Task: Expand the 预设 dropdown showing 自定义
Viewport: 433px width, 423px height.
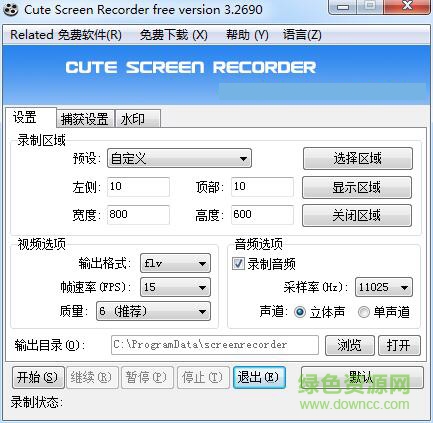Action: point(179,158)
